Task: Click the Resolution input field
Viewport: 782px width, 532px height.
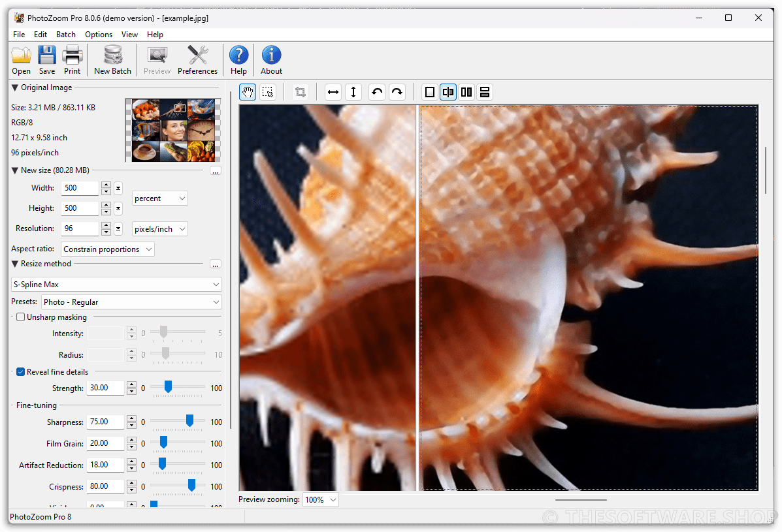Action: (x=80, y=228)
